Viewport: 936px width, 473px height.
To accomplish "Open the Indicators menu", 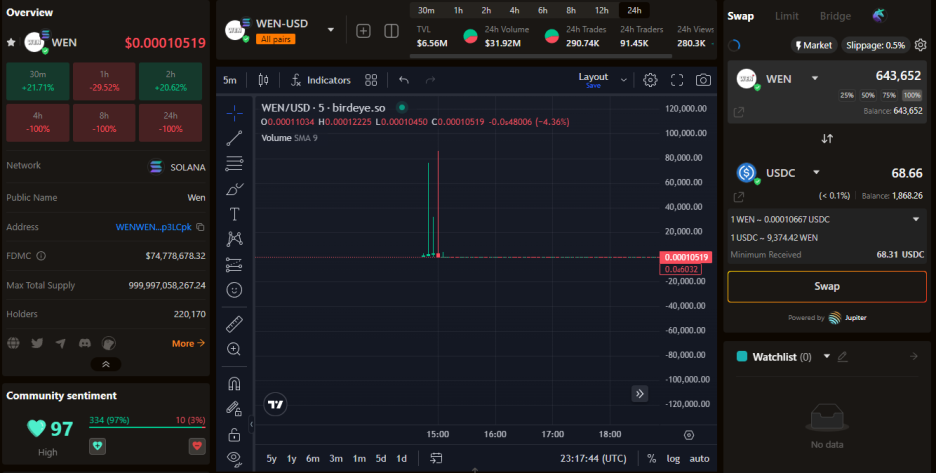I will pyautogui.click(x=321, y=80).
